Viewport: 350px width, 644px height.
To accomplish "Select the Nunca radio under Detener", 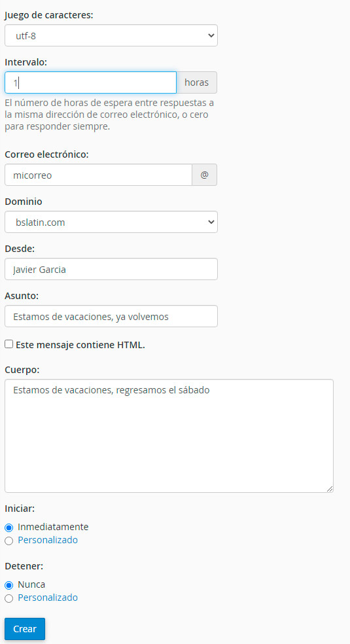I will [x=9, y=585].
